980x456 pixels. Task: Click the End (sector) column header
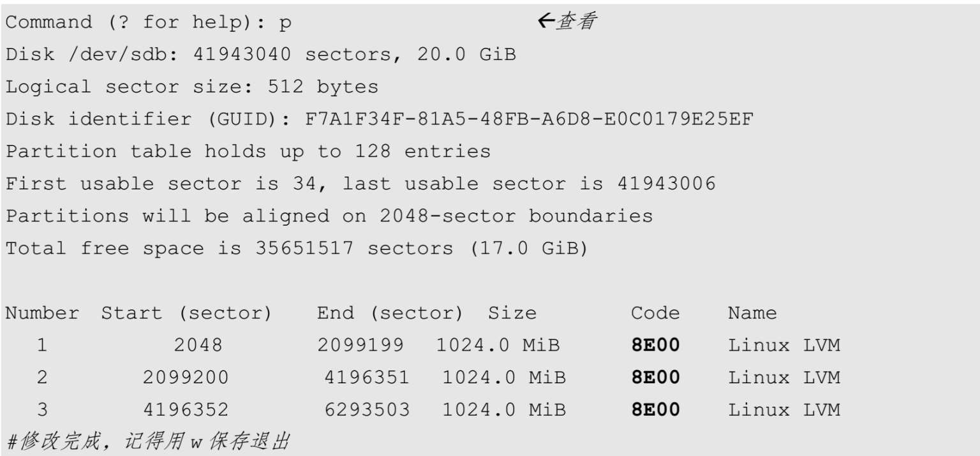pyautogui.click(x=390, y=313)
